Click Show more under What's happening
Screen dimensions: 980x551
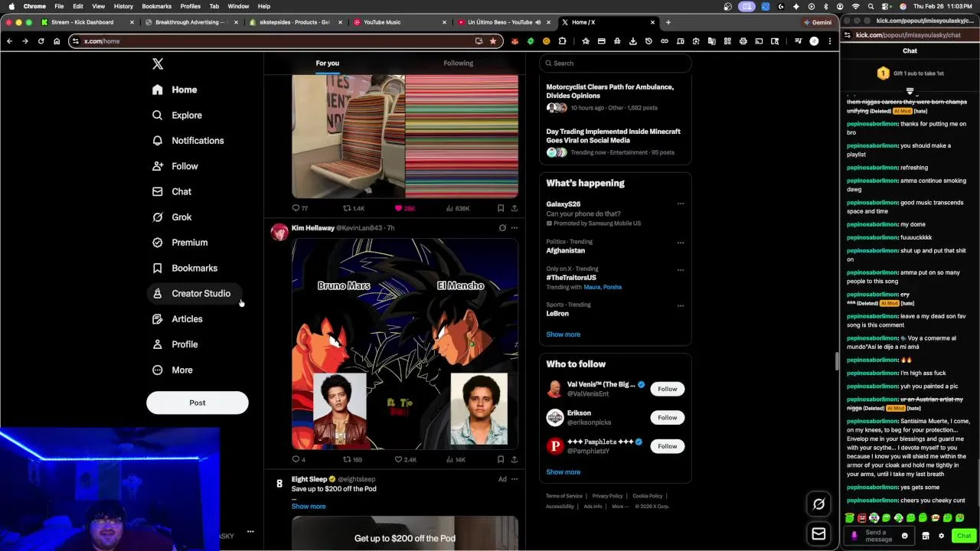(x=563, y=334)
